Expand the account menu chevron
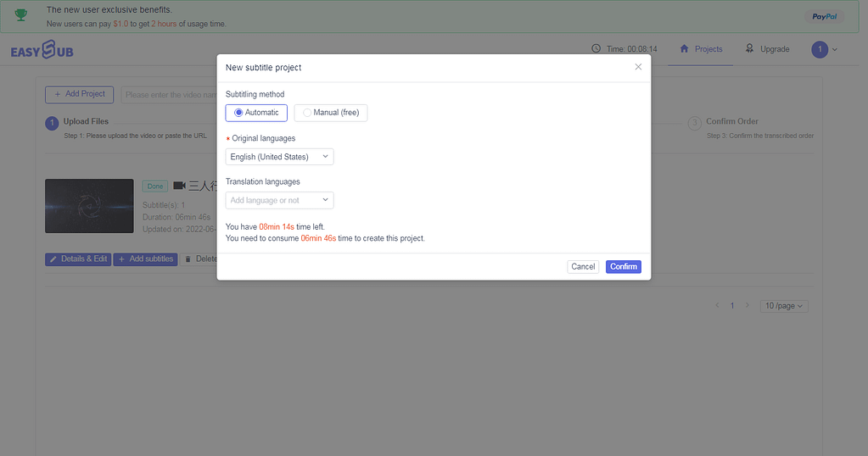The image size is (868, 456). 835,49
